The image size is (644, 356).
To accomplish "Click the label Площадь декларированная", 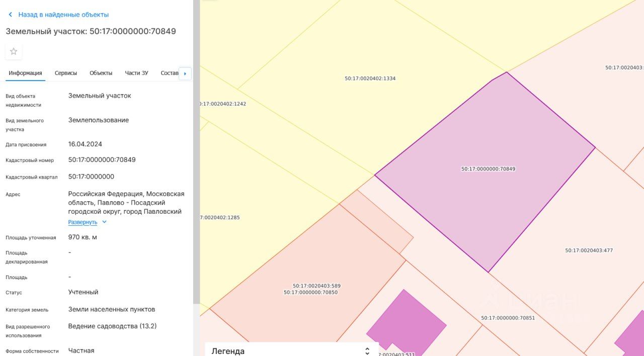I will 27,257.
